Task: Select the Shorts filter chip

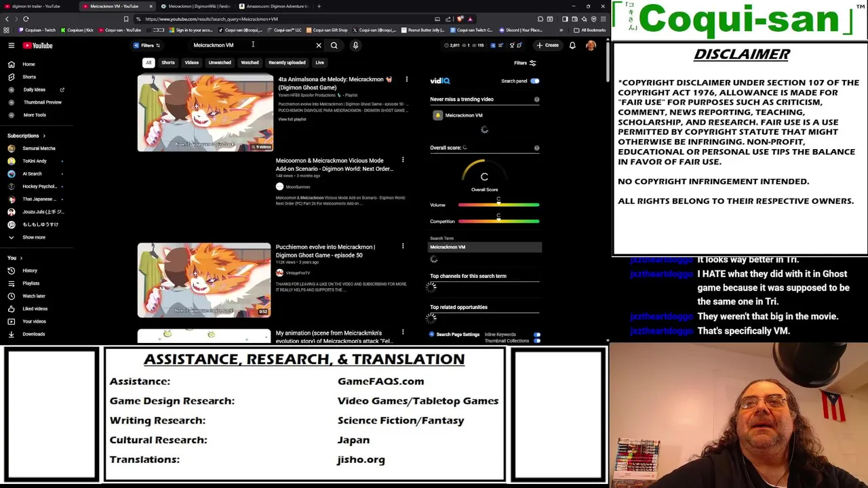Action: coord(167,62)
